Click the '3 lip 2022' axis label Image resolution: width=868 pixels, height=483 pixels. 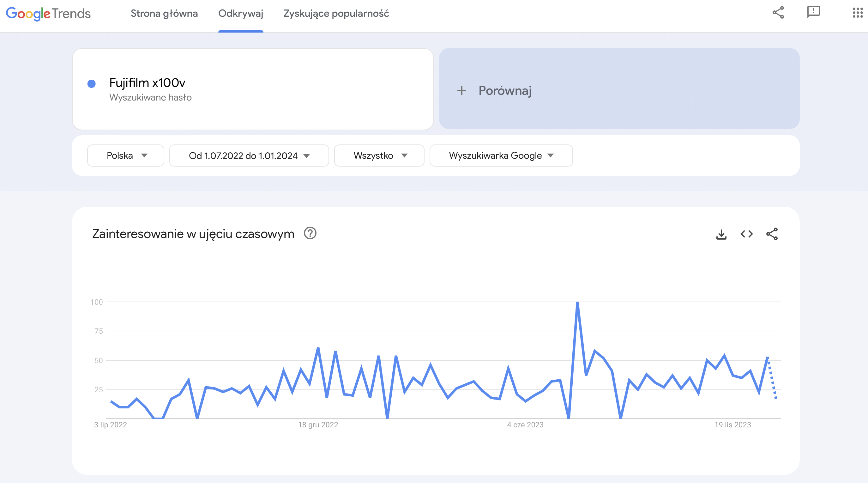coord(111,425)
